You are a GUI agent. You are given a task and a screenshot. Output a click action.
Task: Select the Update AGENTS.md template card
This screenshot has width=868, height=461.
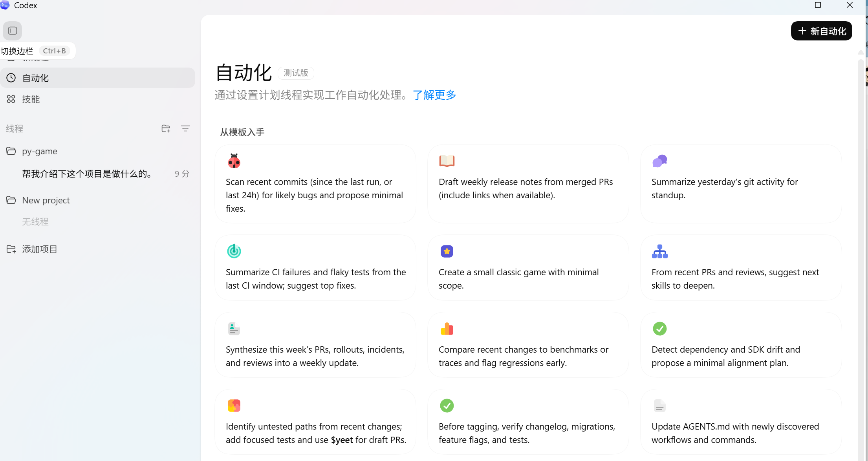point(740,422)
